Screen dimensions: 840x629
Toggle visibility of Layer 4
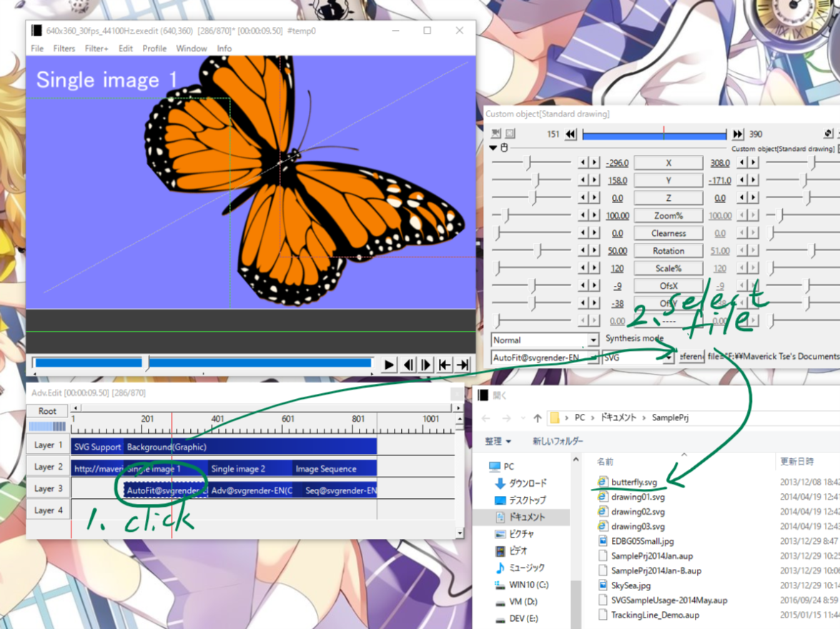tap(48, 510)
